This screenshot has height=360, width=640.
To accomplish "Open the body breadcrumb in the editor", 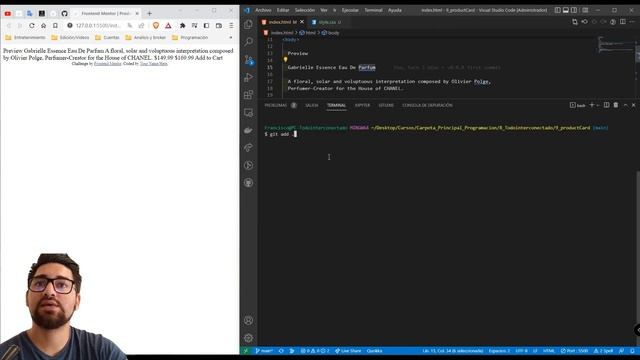I will click(331, 33).
